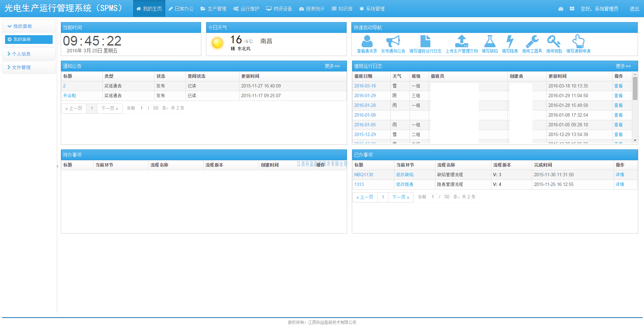
Task: Open duty log dated 2015-12-29
Action: (365, 134)
